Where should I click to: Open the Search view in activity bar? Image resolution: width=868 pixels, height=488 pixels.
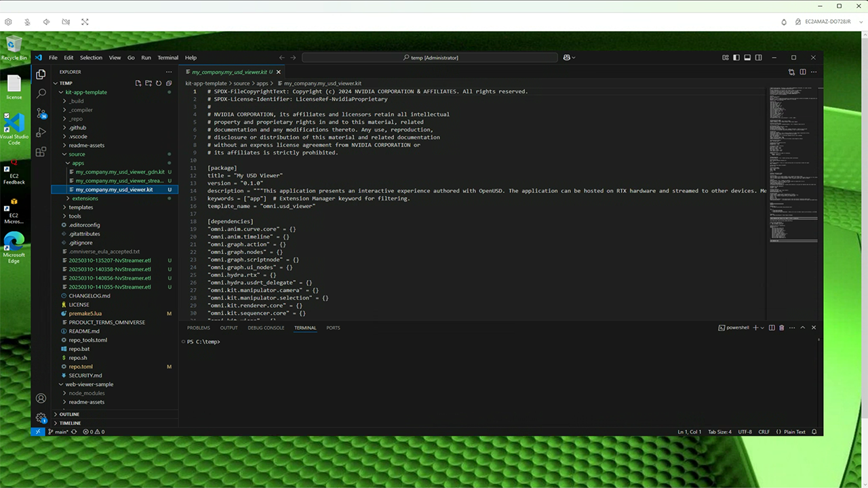[41, 94]
